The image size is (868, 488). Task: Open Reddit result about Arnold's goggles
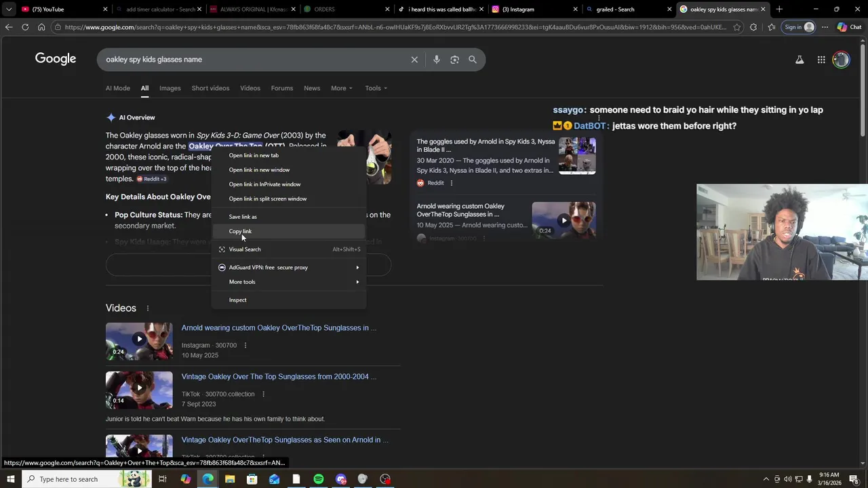click(x=486, y=145)
